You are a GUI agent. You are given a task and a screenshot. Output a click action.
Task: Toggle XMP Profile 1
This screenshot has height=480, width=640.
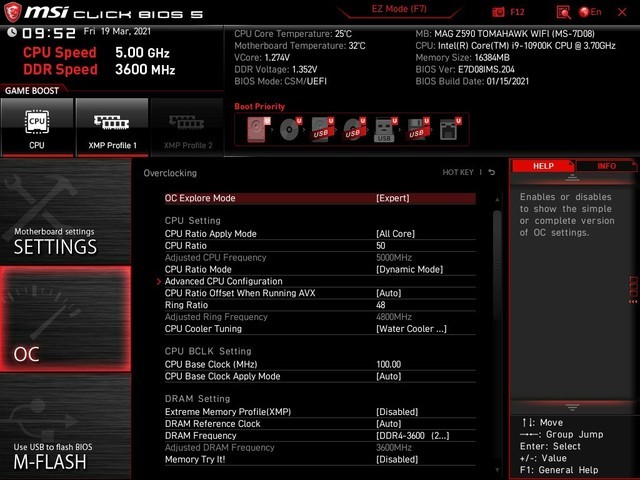[x=112, y=127]
